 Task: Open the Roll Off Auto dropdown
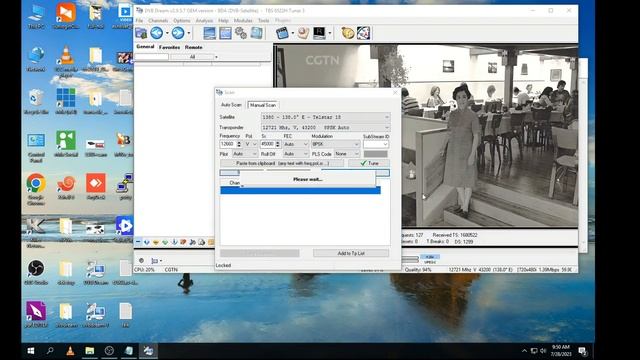pyautogui.click(x=296, y=154)
